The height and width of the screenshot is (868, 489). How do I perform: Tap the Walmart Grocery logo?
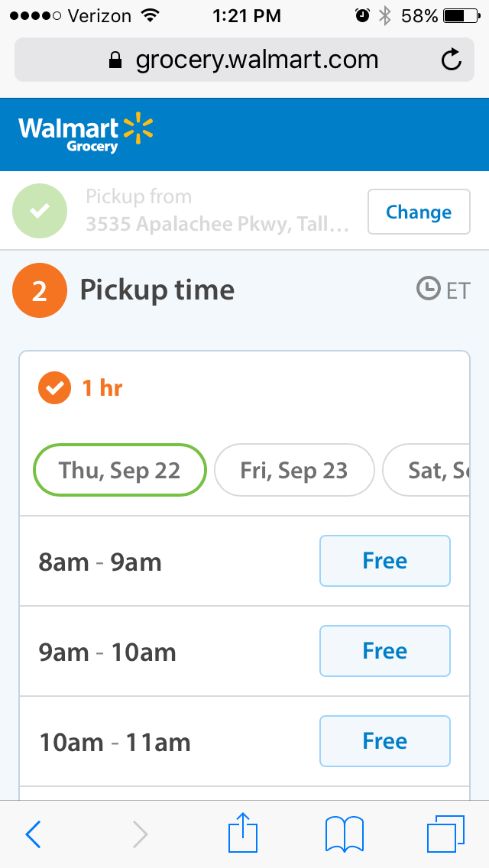(86, 134)
